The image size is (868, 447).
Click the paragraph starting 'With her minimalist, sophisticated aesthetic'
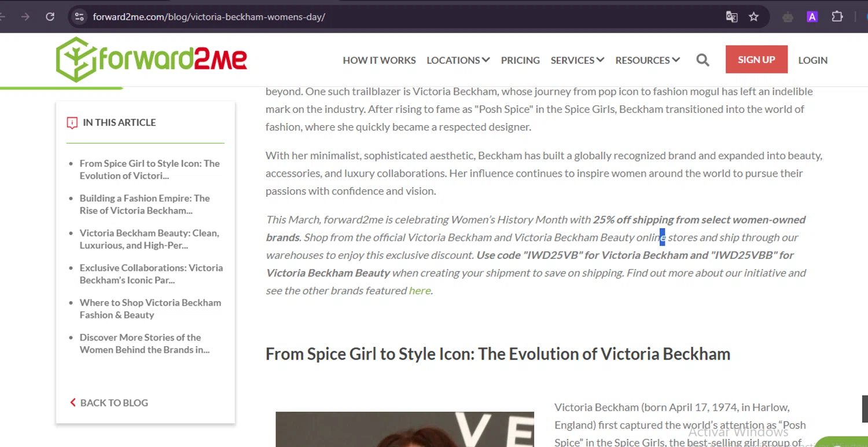[x=544, y=173]
